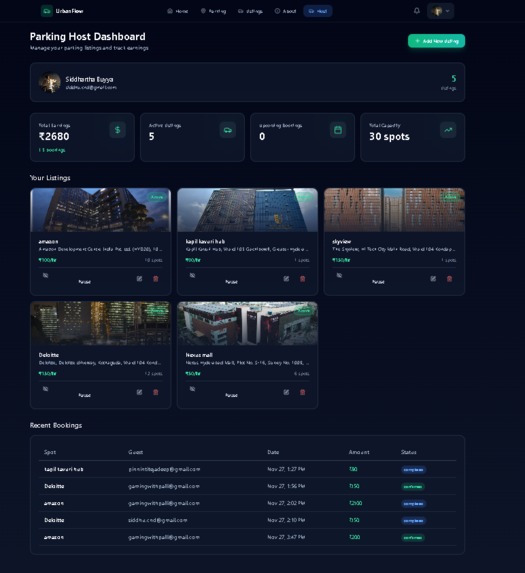Click the UrbanFlow logo icon
525x573 pixels.
click(x=47, y=11)
